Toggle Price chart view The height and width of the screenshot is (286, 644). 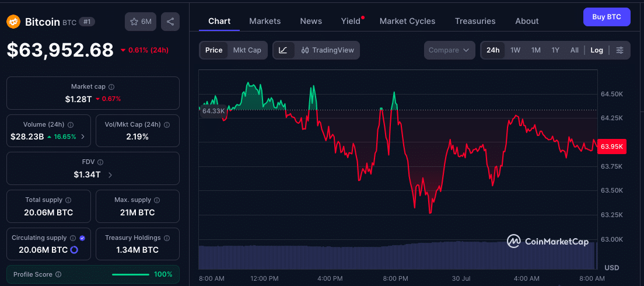click(213, 50)
